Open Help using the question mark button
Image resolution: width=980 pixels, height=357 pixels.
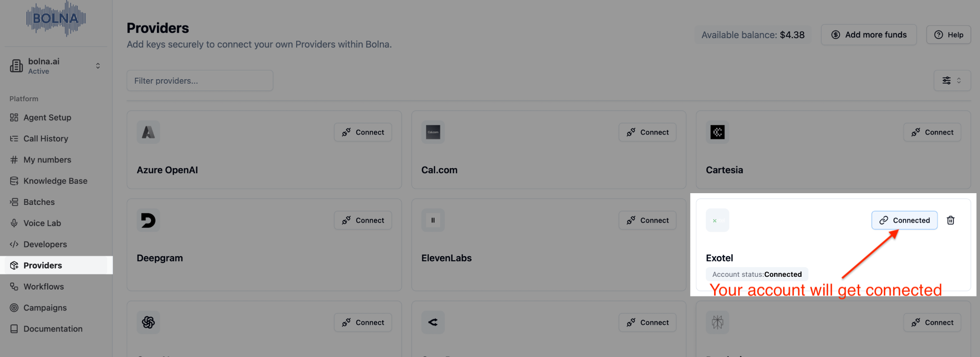pos(948,34)
